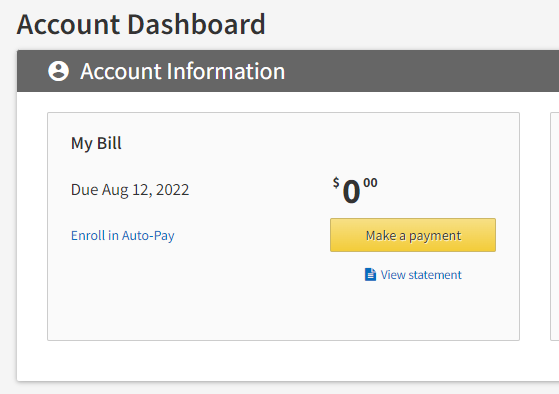Click the Make a payment button
This screenshot has width=559, height=394.
pyautogui.click(x=413, y=235)
